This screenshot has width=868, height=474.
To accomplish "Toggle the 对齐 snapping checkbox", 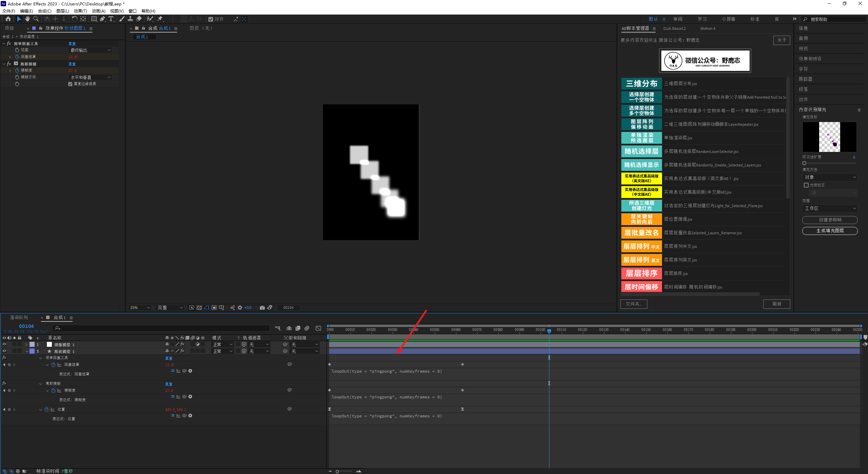I will click(211, 19).
